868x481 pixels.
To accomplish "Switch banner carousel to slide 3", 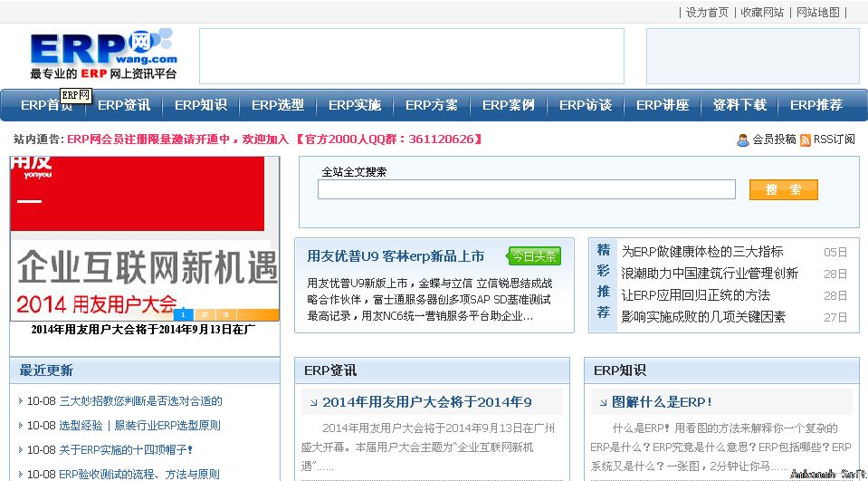I will (x=224, y=314).
